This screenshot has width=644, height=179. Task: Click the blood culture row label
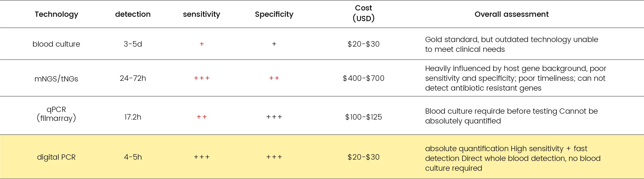(56, 44)
